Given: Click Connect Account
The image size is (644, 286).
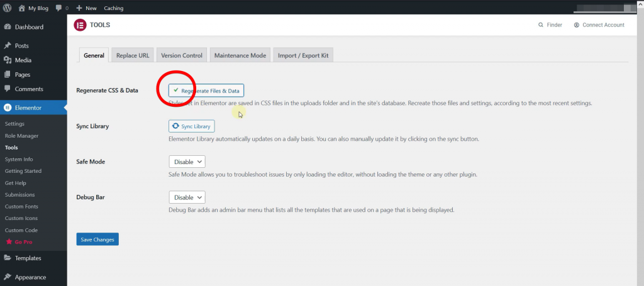Looking at the screenshot, I should 599,25.
